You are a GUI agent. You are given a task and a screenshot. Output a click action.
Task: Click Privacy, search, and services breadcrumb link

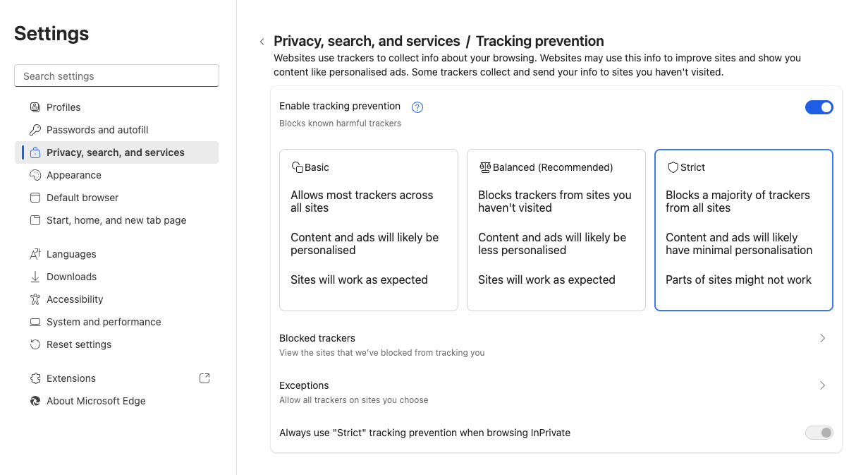(x=367, y=41)
